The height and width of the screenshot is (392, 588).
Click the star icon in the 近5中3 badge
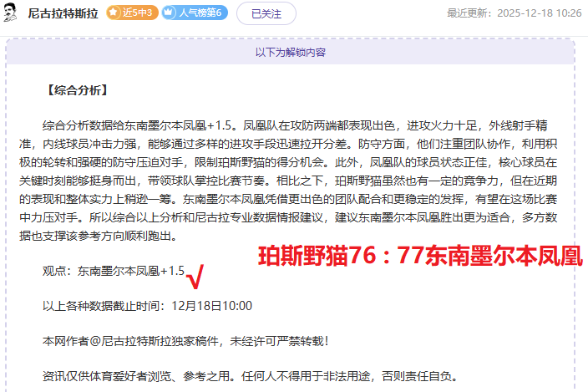(113, 13)
